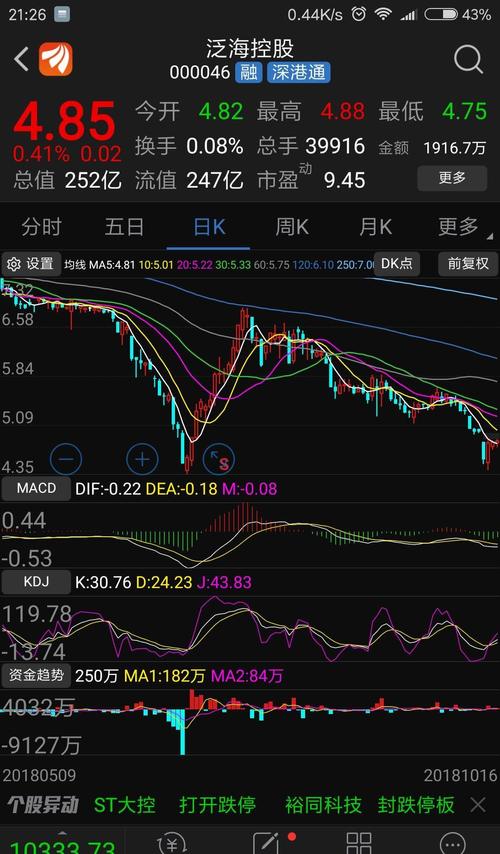Toggle the DK点 indicator
The image size is (500, 854).
tap(397, 264)
